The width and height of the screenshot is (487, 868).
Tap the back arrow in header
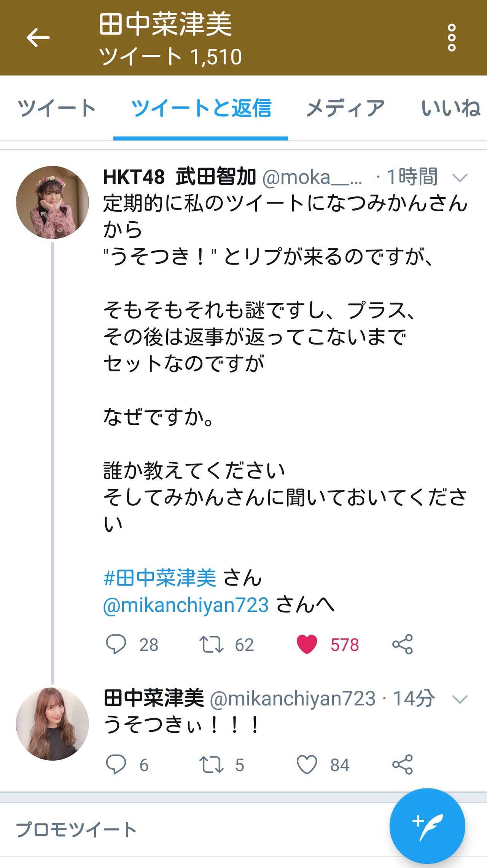coord(38,38)
